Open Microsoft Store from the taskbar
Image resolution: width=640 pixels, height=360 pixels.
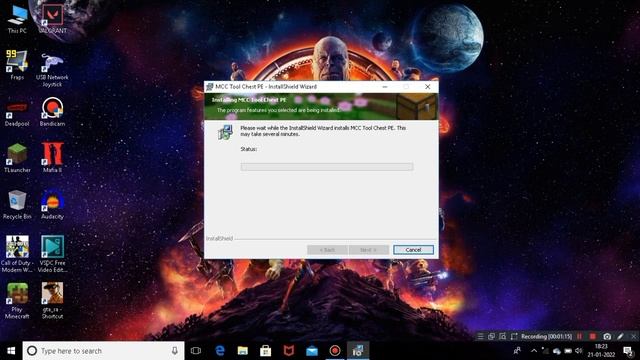pos(266,351)
